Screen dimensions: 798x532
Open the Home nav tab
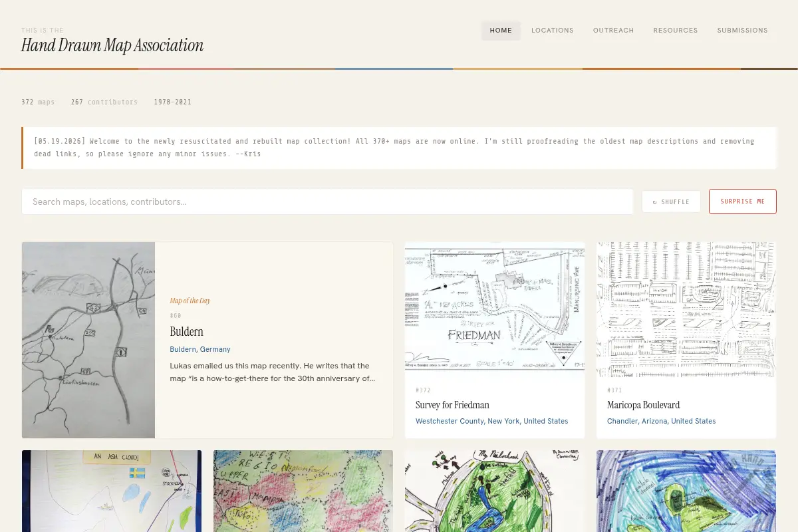501,31
